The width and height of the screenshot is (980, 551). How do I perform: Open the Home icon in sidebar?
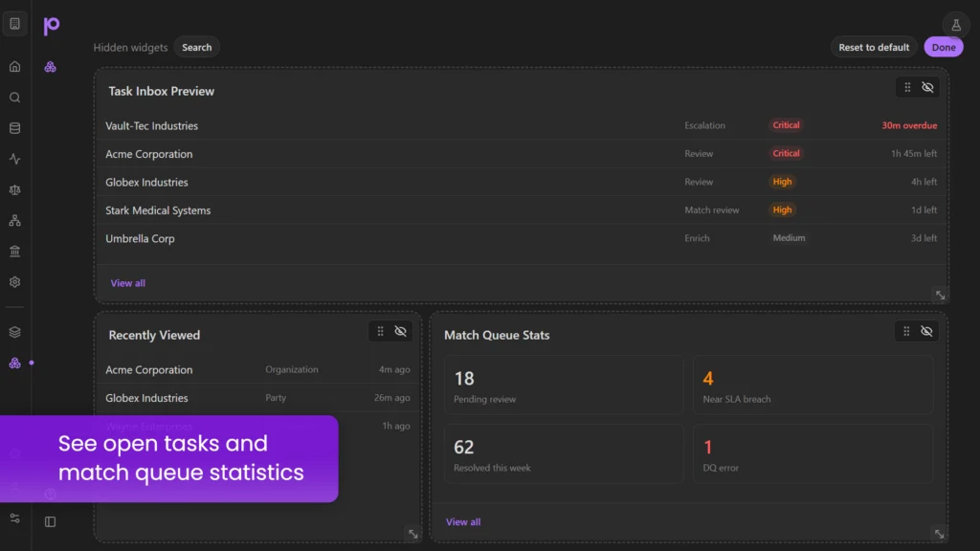click(15, 67)
